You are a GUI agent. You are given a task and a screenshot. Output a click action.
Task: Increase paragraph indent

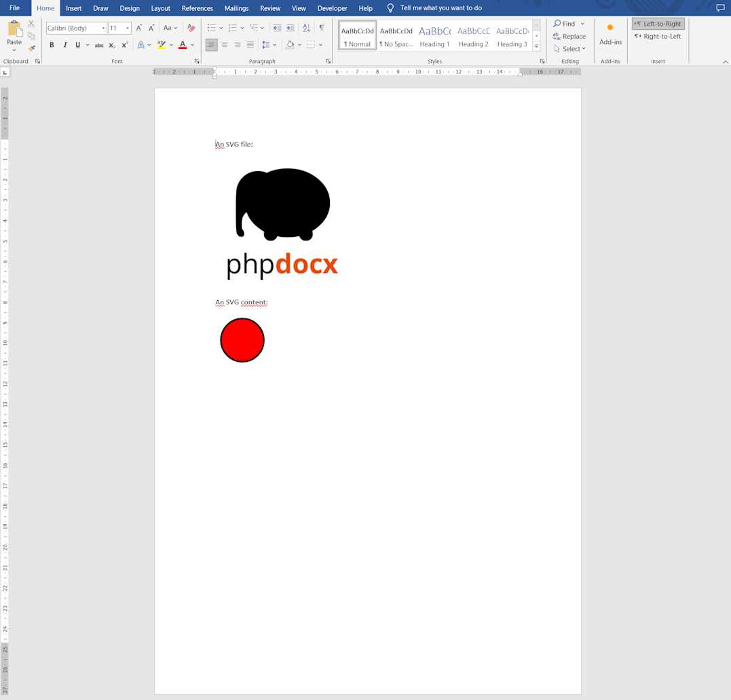[x=290, y=28]
